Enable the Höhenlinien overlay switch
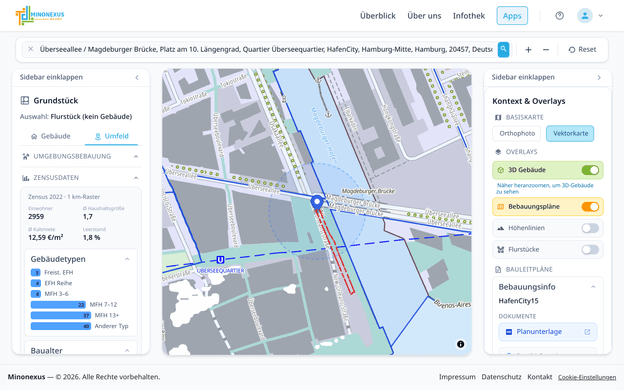This screenshot has width=624, height=390. [x=590, y=228]
